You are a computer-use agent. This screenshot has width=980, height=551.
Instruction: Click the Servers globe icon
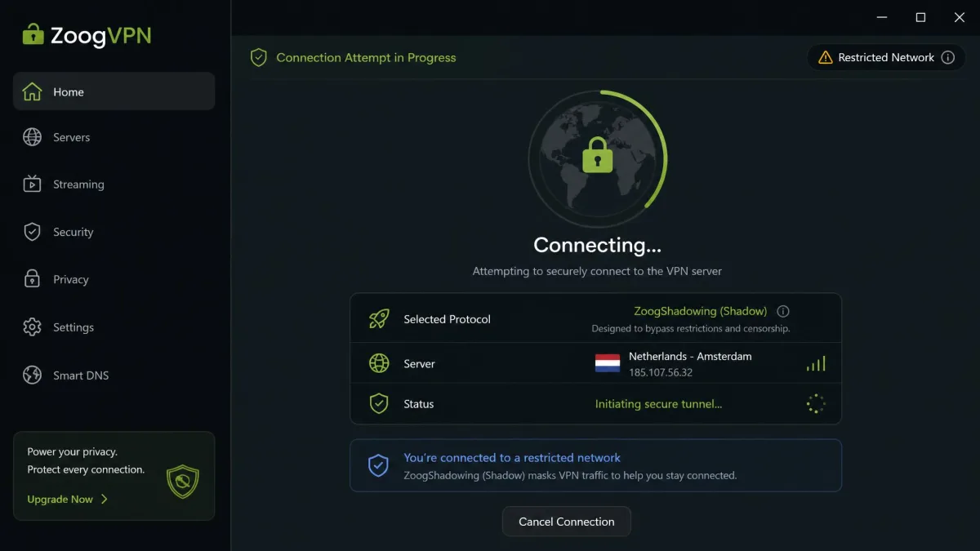click(x=32, y=137)
